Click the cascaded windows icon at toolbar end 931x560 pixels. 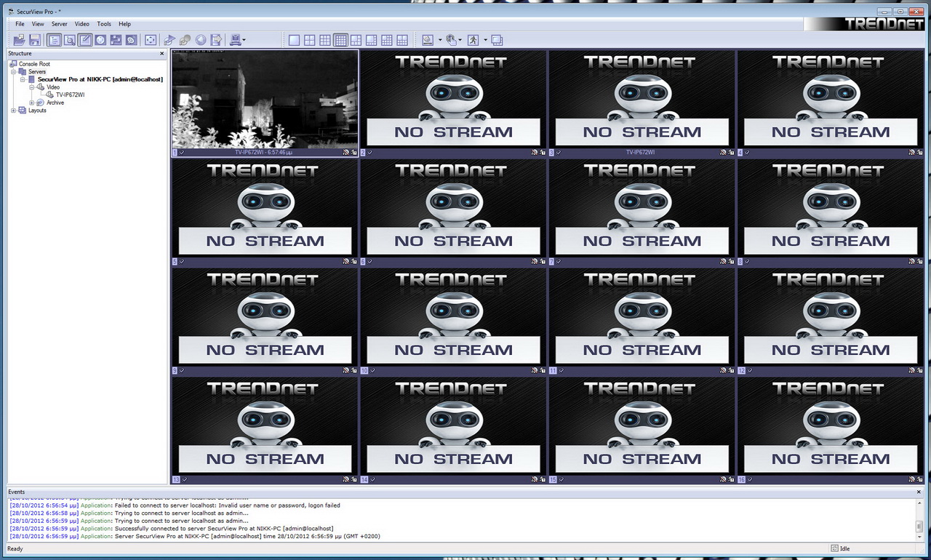pyautogui.click(x=497, y=40)
